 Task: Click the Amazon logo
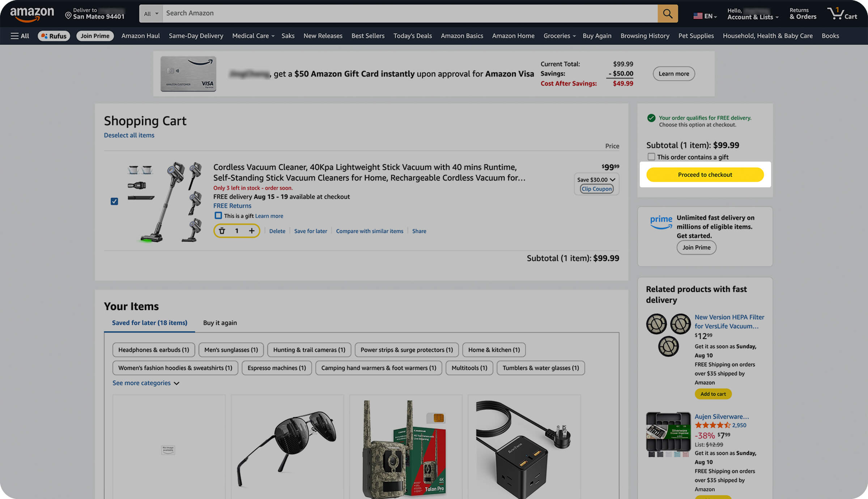pos(32,14)
